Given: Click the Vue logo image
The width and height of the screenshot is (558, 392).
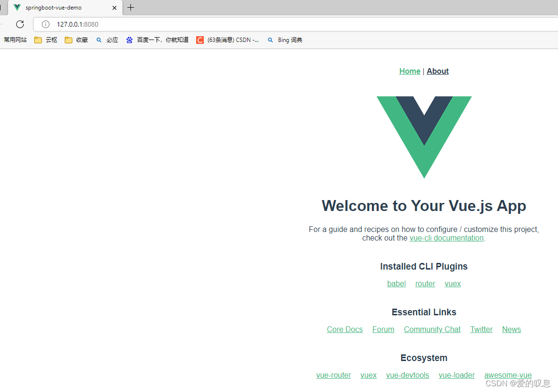Looking at the screenshot, I should (x=424, y=137).
